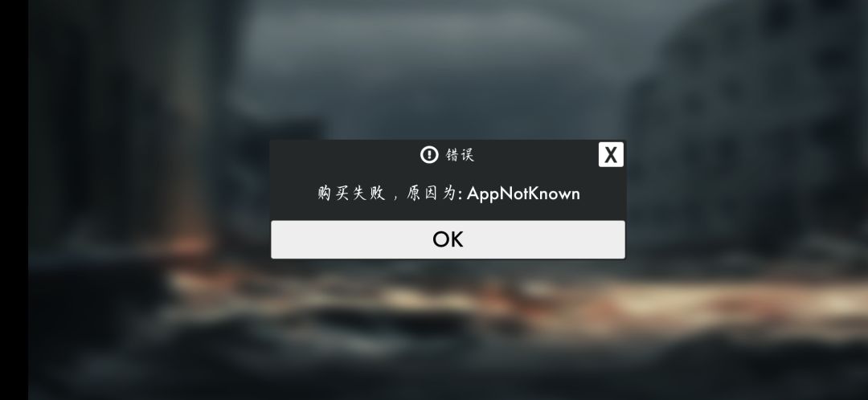Screen dimensions: 868x400
Task: Tap the wide light-gray OK bar
Action: pos(448,239)
